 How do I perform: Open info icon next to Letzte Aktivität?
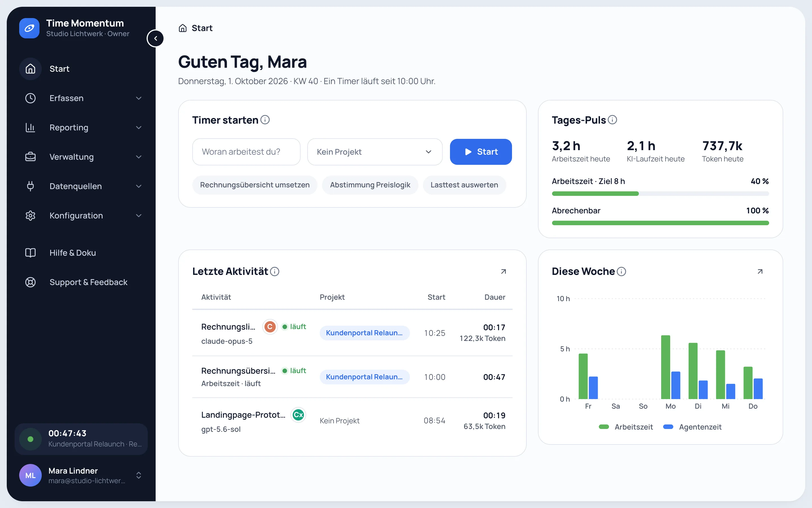coord(275,271)
